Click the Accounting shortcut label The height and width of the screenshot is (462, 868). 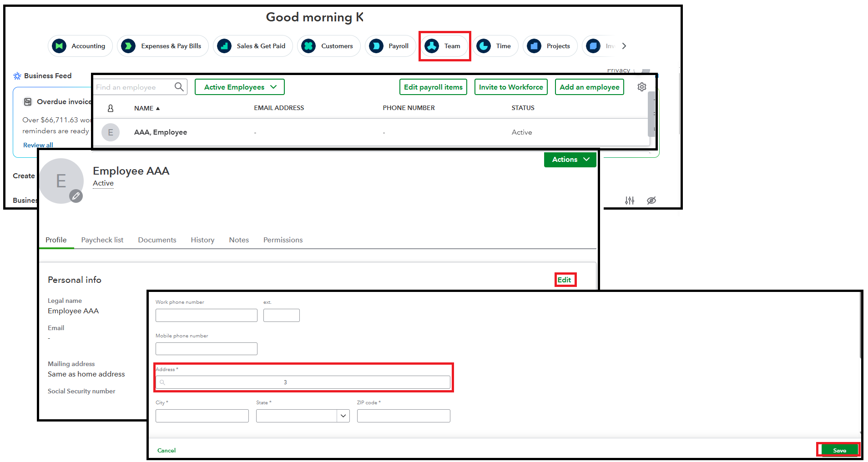[88, 46]
